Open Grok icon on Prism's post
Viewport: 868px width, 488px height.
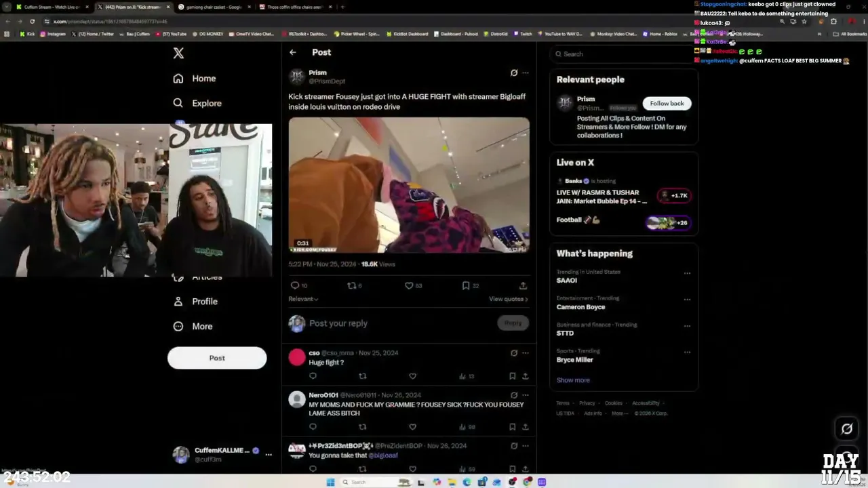click(514, 73)
